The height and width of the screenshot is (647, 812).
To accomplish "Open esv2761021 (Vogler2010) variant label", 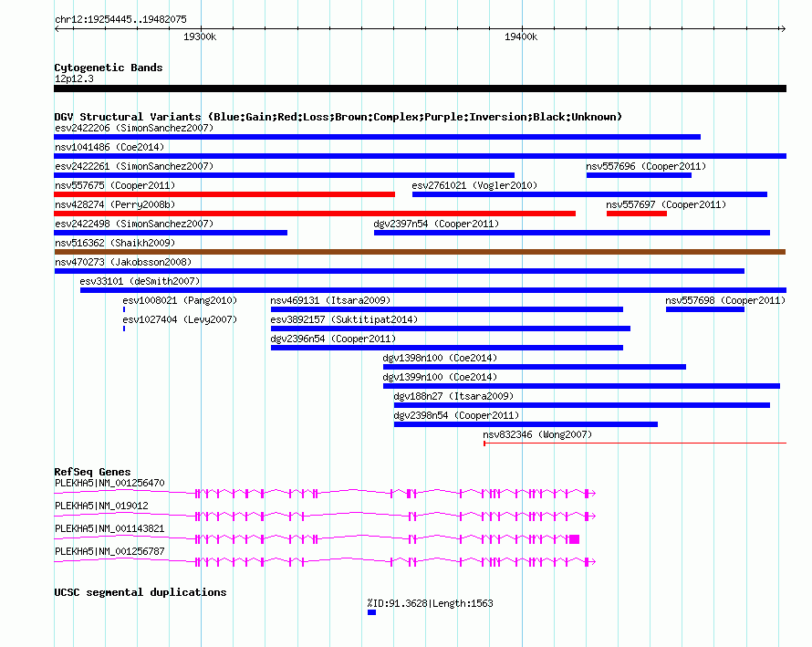I will pyautogui.click(x=474, y=185).
